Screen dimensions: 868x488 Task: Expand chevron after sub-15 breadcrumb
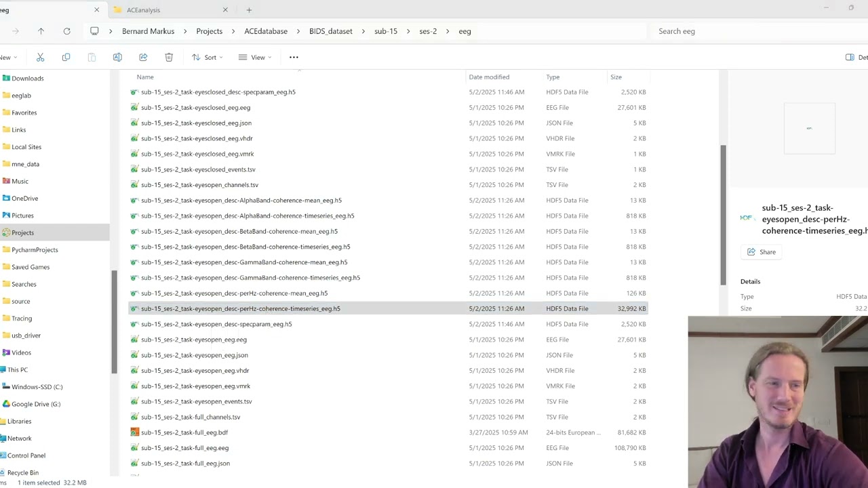(408, 31)
